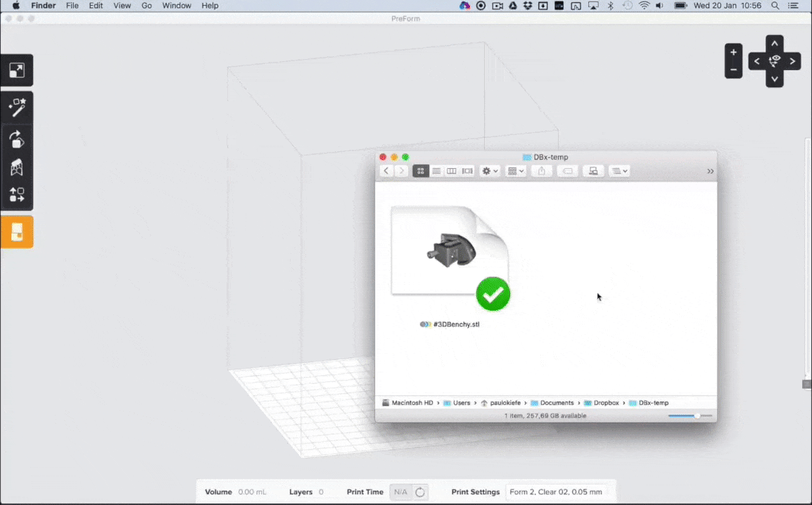812x505 pixels.
Task: Switch Finder to list view
Action: 436,171
